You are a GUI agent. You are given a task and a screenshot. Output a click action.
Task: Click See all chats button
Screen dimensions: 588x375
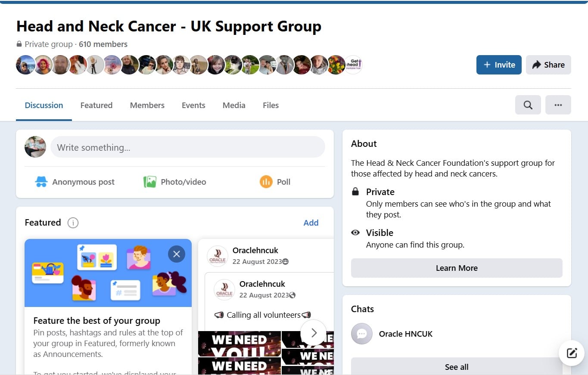coord(457,367)
